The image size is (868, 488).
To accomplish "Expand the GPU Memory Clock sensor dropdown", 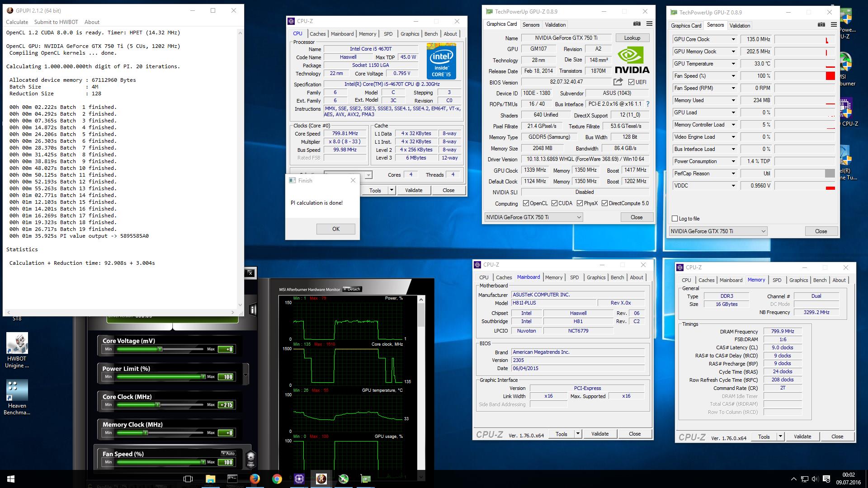I will (733, 52).
